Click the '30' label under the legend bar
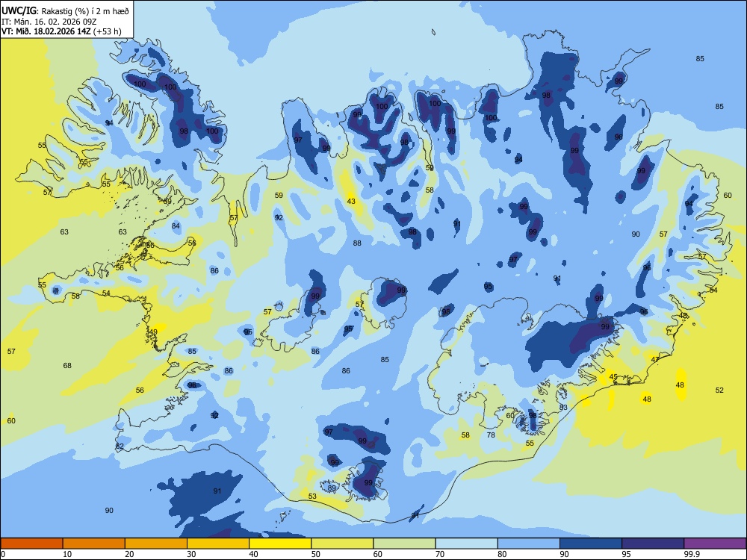 [191, 554]
